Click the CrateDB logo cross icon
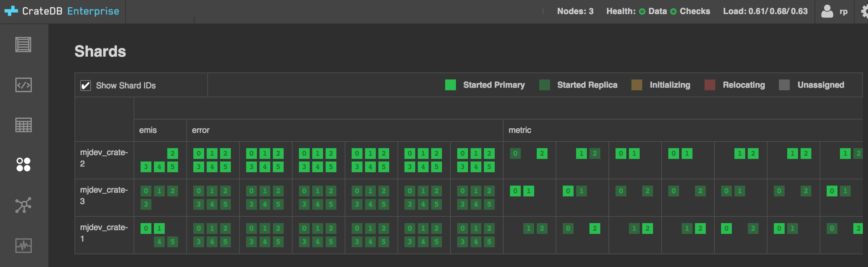 [11, 11]
